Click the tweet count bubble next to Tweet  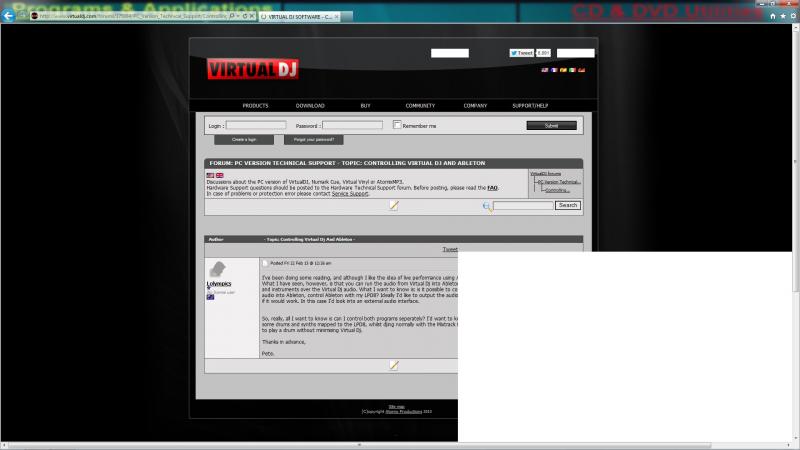click(543, 53)
